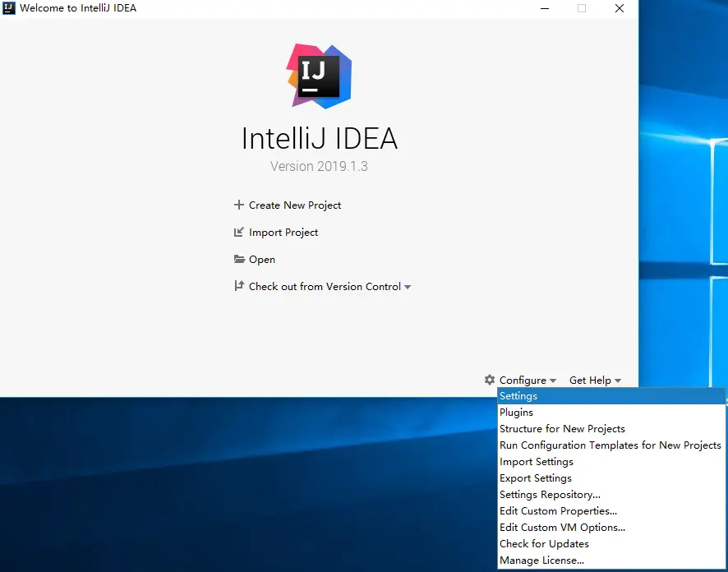This screenshot has width=728, height=572.
Task: Expand the Check out from Version Control arrow
Action: (x=408, y=287)
